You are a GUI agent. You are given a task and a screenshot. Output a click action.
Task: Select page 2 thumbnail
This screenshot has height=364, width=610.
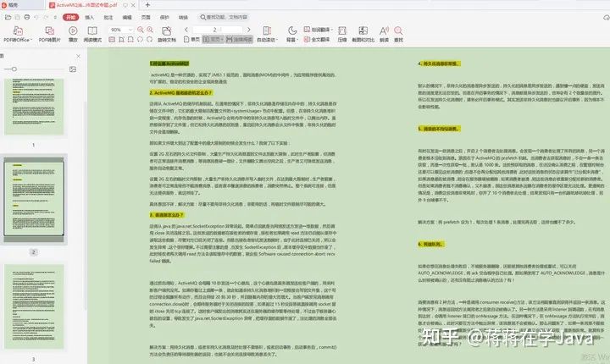pyautogui.click(x=34, y=199)
